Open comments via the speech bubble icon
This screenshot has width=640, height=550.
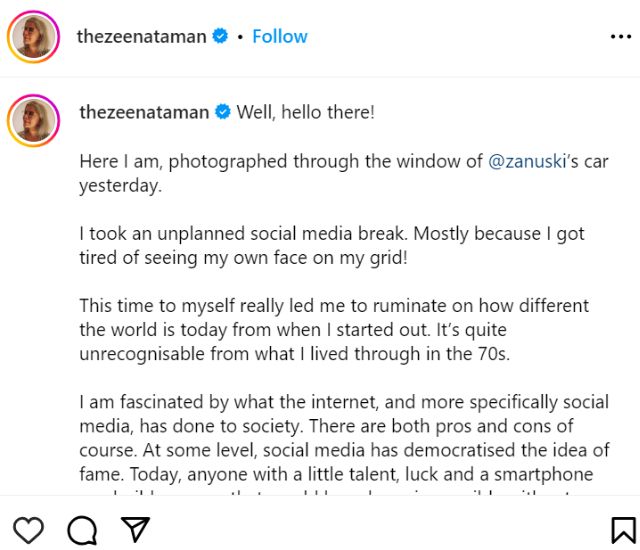[82, 529]
